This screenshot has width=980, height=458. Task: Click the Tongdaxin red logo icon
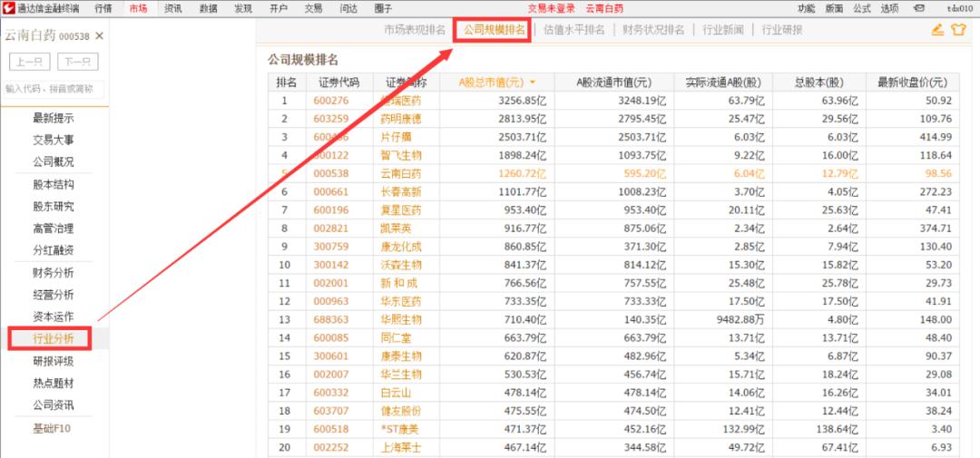(9, 8)
